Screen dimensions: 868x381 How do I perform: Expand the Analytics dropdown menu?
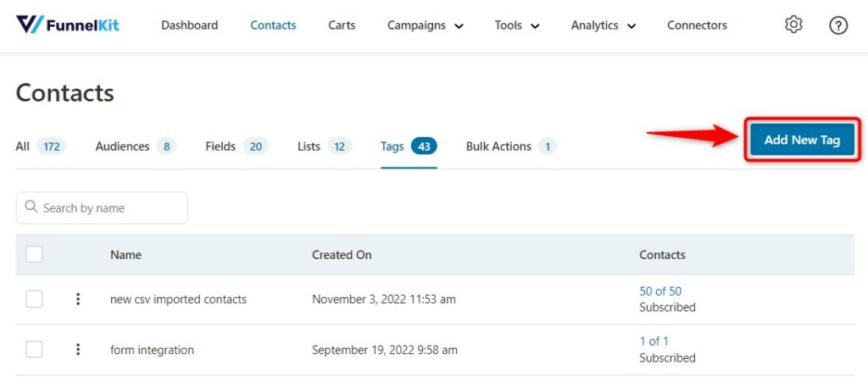604,25
